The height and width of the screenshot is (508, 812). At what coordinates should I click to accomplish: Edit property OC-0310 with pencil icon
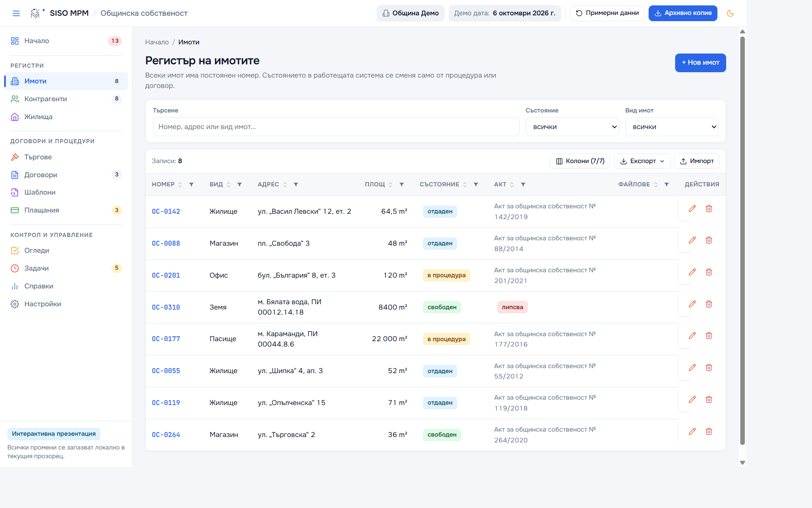click(692, 304)
